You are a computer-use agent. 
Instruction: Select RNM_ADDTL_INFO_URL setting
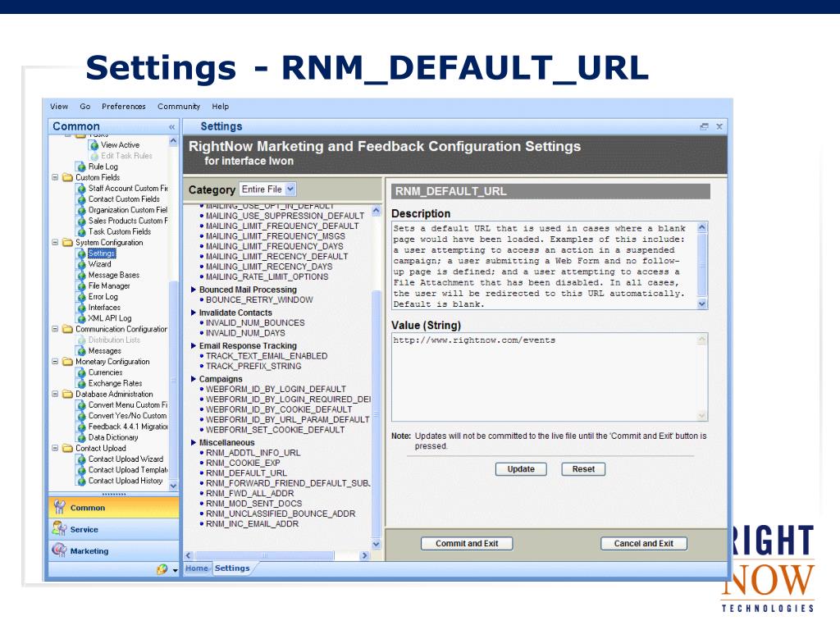(253, 453)
